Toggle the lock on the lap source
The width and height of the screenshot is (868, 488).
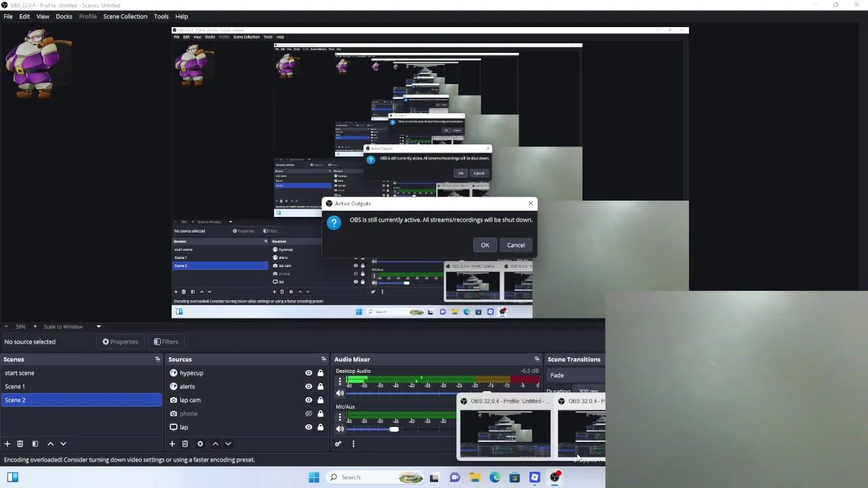pyautogui.click(x=320, y=427)
